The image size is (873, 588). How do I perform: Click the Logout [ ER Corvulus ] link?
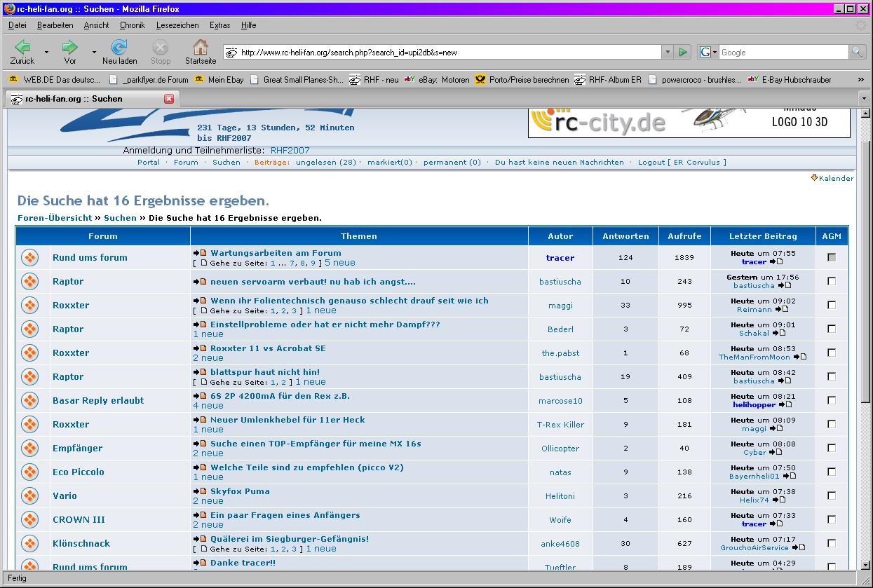click(x=682, y=162)
